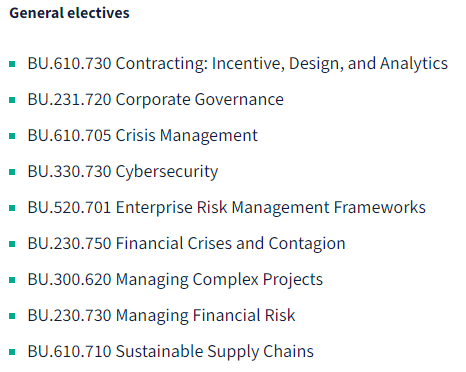Open Managing Financial Risk course

pyautogui.click(x=161, y=315)
